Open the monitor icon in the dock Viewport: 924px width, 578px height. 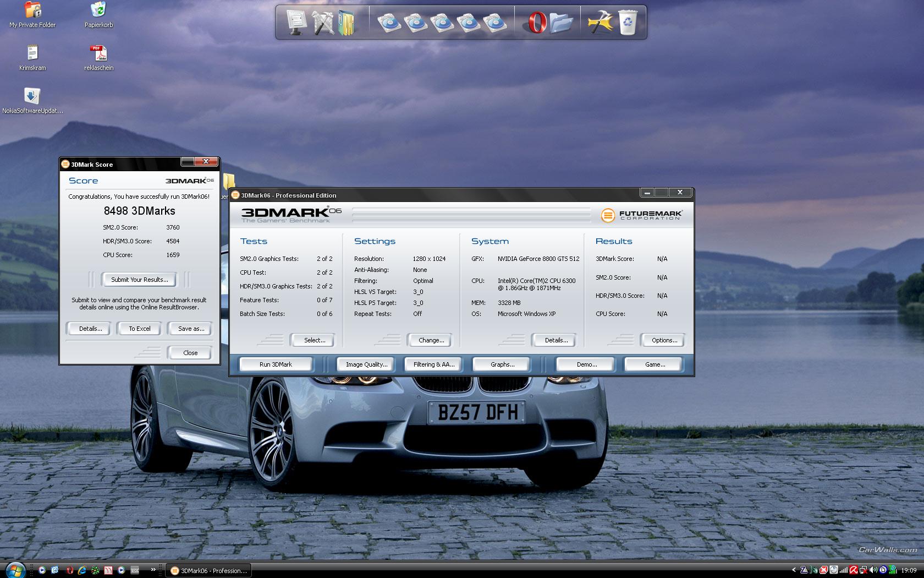296,23
